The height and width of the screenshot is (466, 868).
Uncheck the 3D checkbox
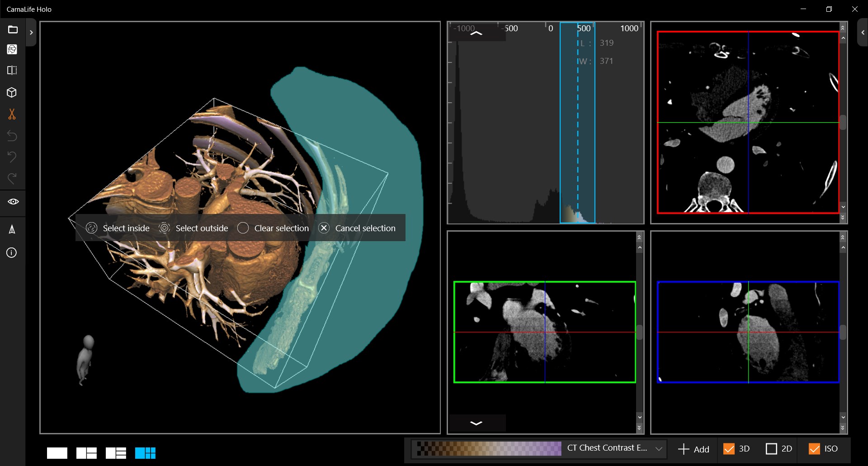(x=729, y=449)
